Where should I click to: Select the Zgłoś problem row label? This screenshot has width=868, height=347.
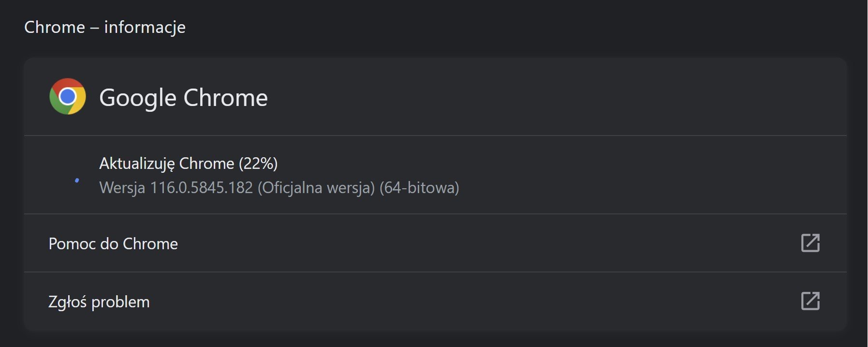click(x=99, y=302)
